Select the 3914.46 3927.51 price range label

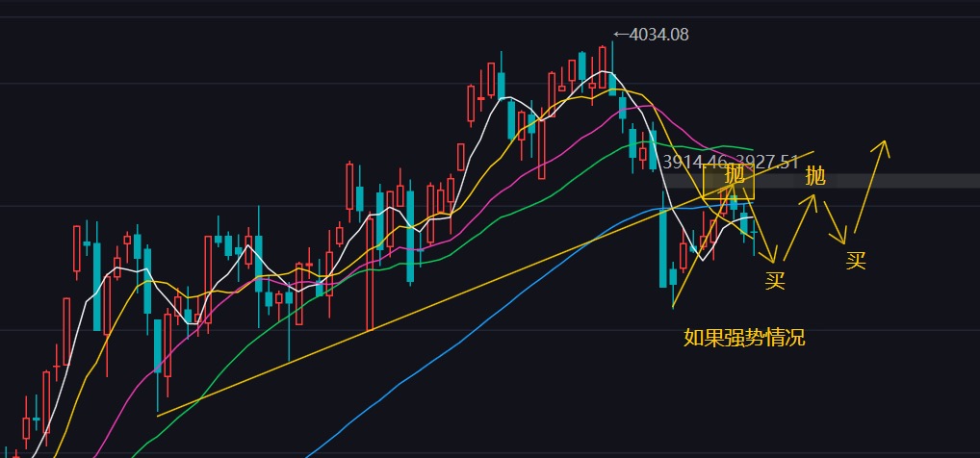pyautogui.click(x=731, y=163)
